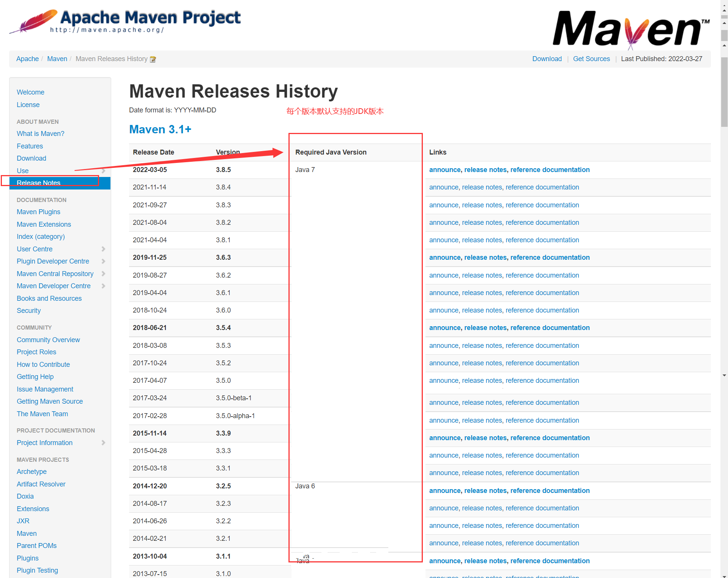Open reference documentation for 3.3.9
The height and width of the screenshot is (578, 728).
coord(550,438)
